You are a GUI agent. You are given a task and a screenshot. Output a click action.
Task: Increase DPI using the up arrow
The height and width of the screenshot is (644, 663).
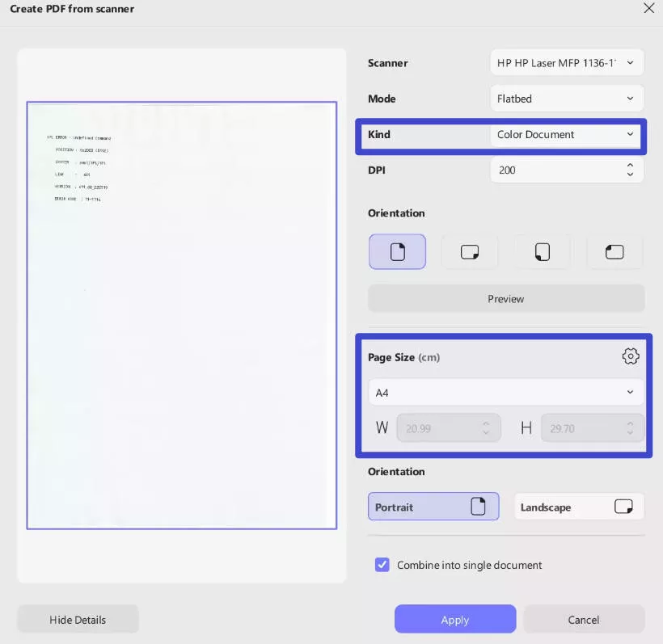(x=629, y=165)
